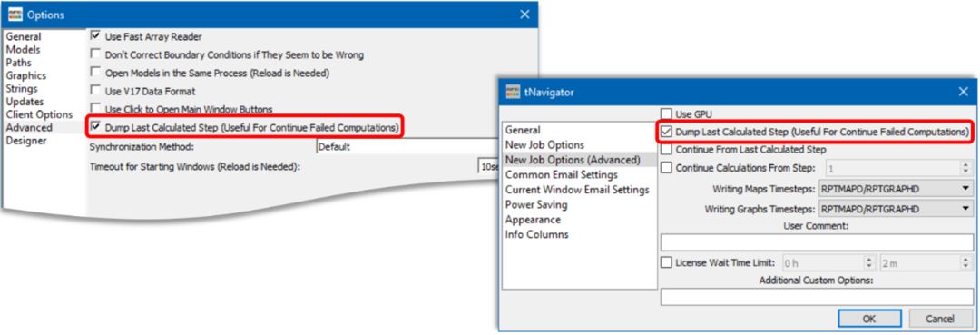
Task: Click the Options window title icon
Action: pyautogui.click(x=15, y=15)
